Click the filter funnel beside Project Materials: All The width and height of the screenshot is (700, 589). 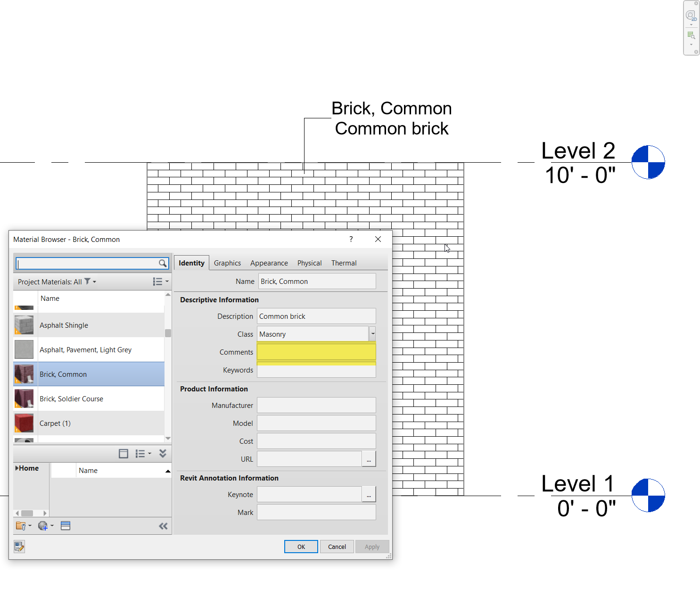pos(87,282)
